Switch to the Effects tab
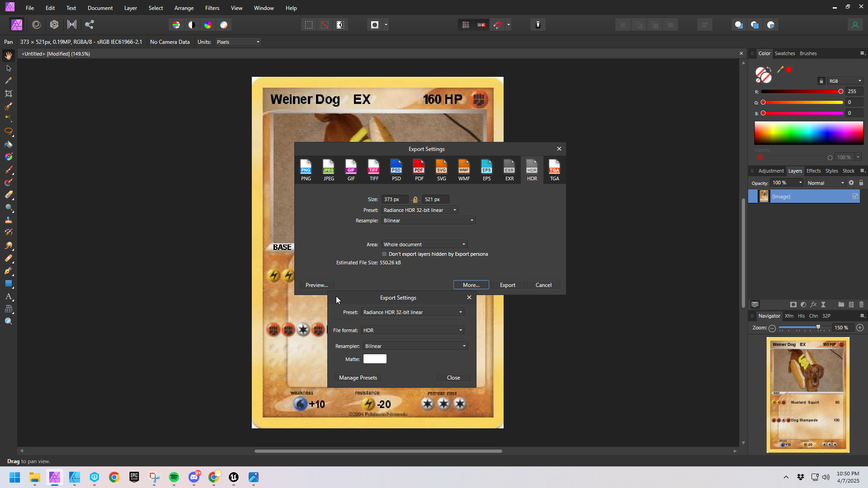Screen dimensions: 868x488 813,171
